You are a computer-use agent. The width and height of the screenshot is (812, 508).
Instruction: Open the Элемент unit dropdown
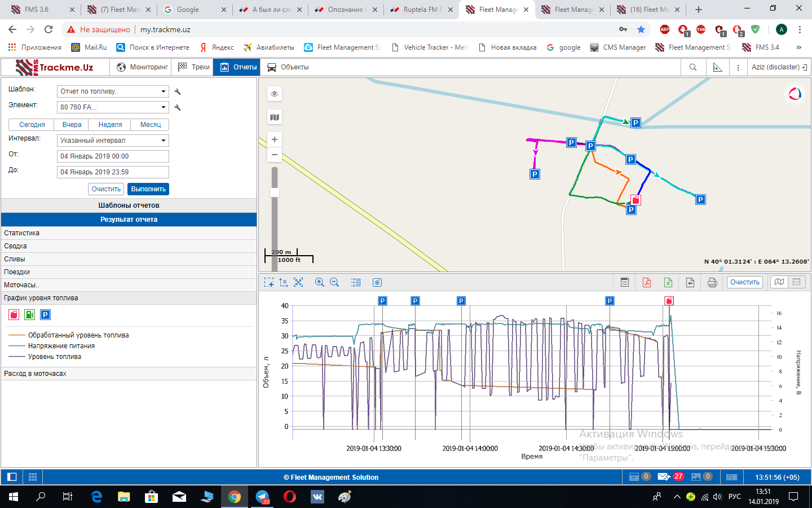[113, 107]
